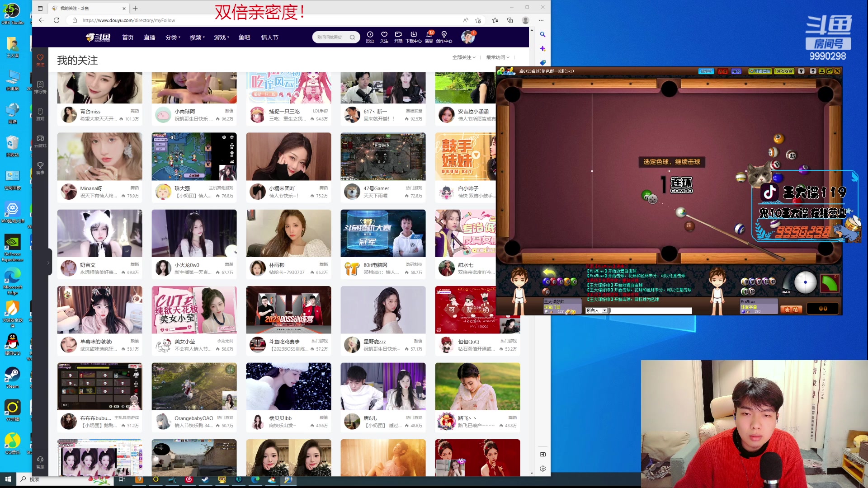Go to 首页 tab

128,38
